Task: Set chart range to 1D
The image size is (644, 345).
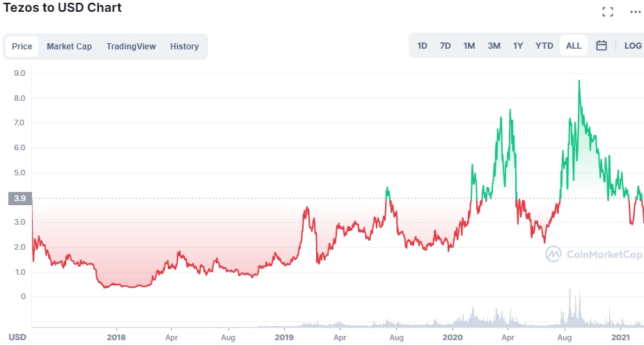Action: (x=422, y=45)
